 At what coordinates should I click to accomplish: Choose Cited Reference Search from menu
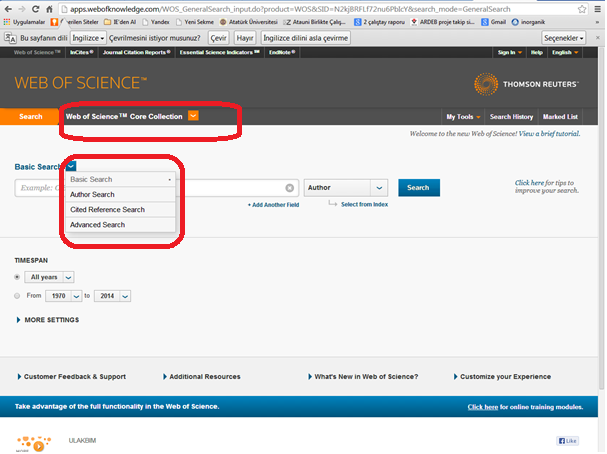tap(107, 209)
